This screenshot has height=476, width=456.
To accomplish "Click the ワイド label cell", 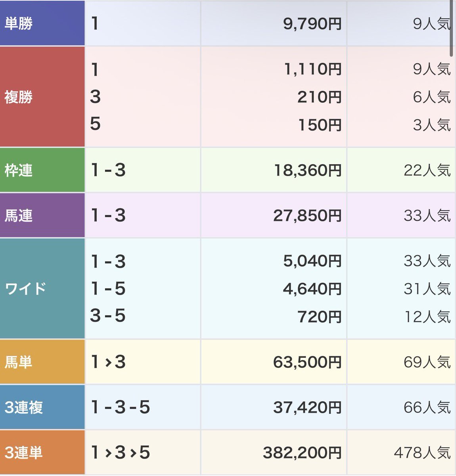I will tap(25, 289).
